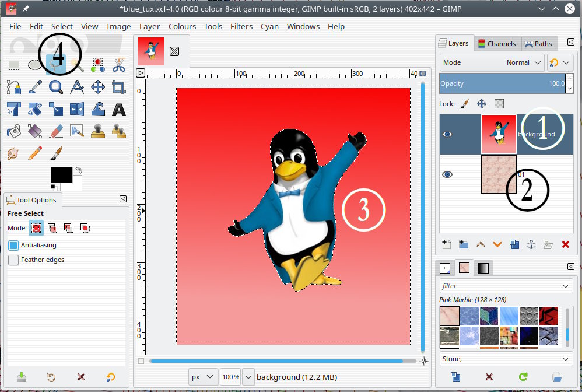The image size is (582, 392).
Task: Choose the Smudge finger tool
Action: [x=13, y=153]
